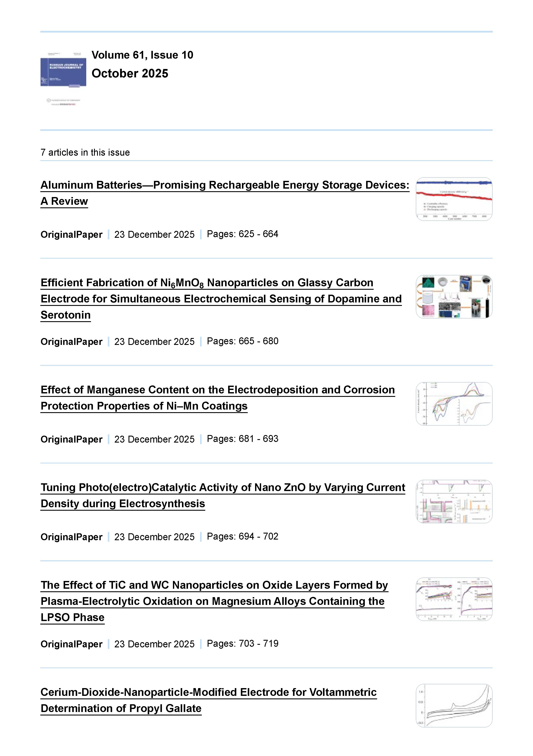Open the Aluminum Batteries review article
This screenshot has height=756, width=533.
coord(225,185)
